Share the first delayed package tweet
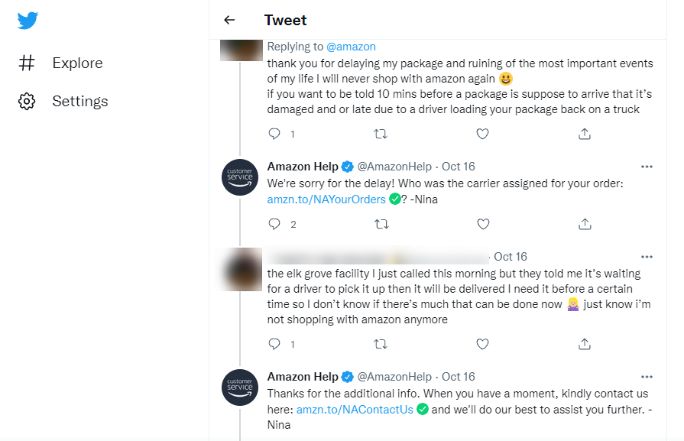 click(x=585, y=133)
